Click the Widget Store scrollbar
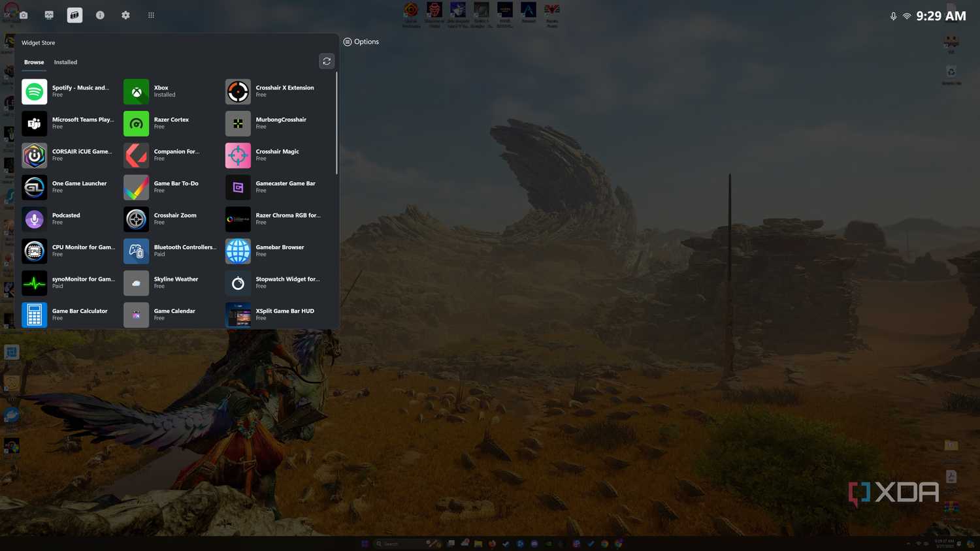The image size is (980, 551). [336, 123]
